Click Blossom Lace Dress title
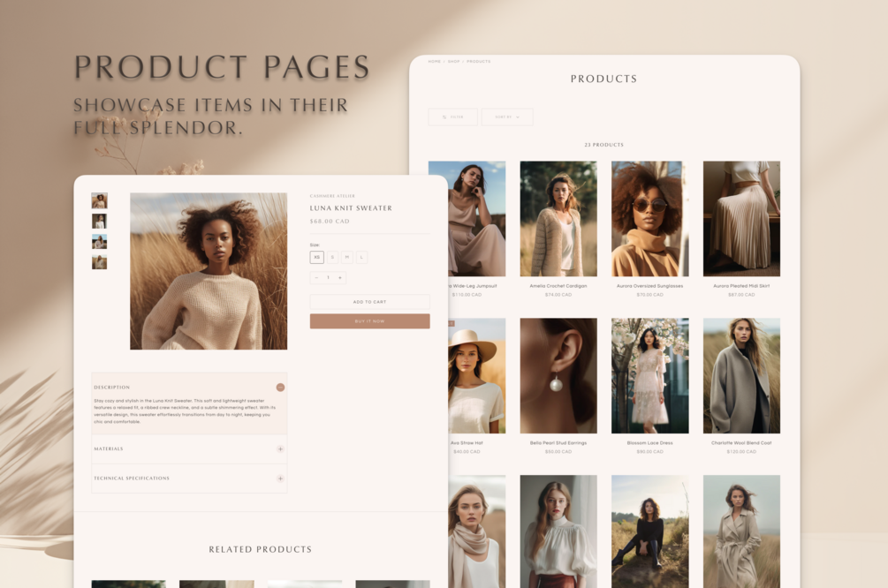Viewport: 888px width, 588px height. [650, 443]
